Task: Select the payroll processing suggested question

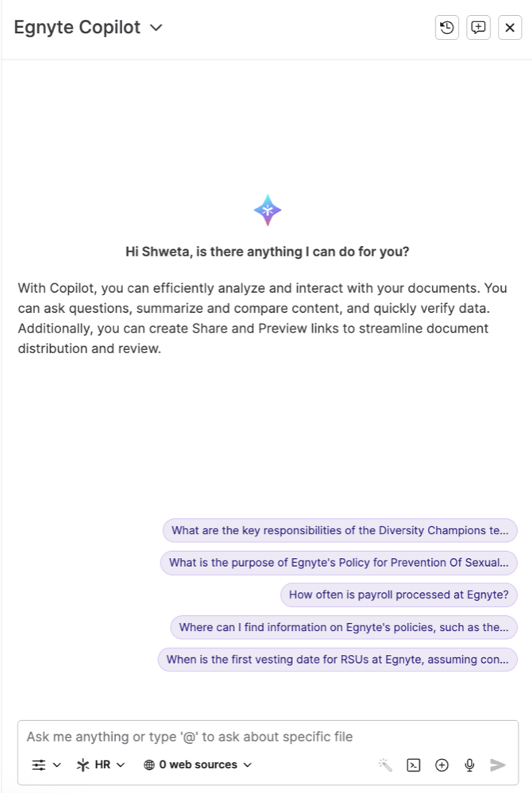Action: tap(399, 595)
